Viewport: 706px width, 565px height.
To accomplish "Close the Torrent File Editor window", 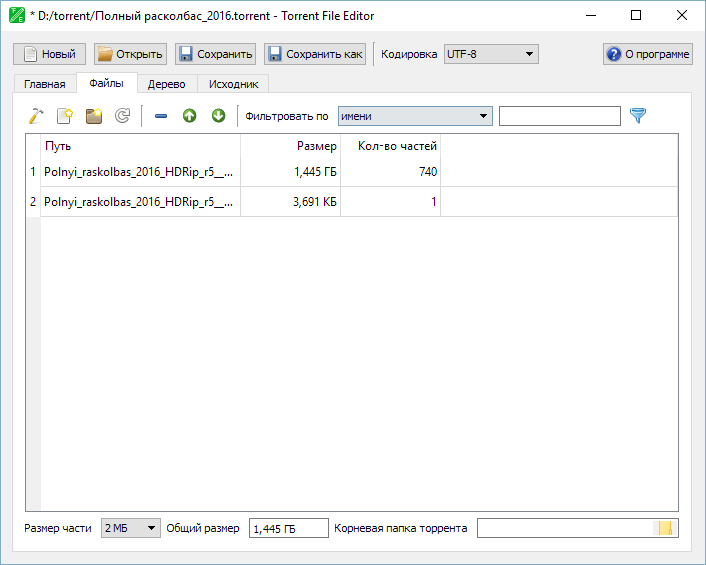I will point(682,15).
